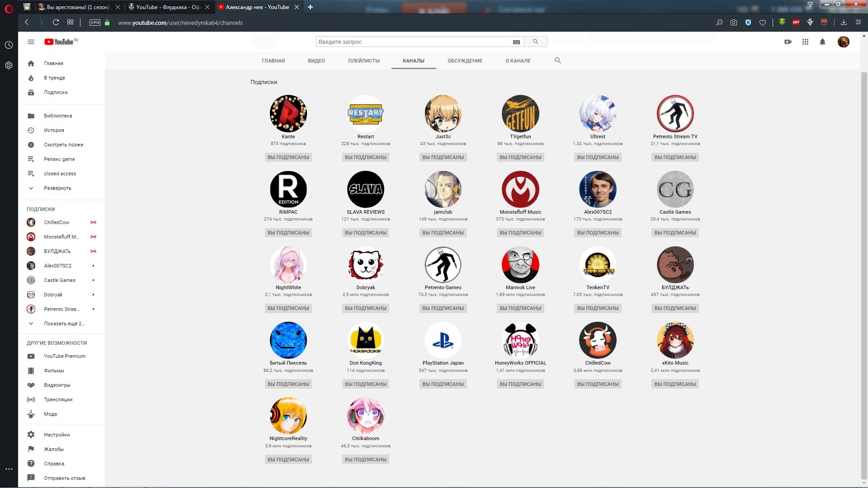Open the YouTube notifications bell
Viewport: 868px width, 488px height.
tap(822, 42)
